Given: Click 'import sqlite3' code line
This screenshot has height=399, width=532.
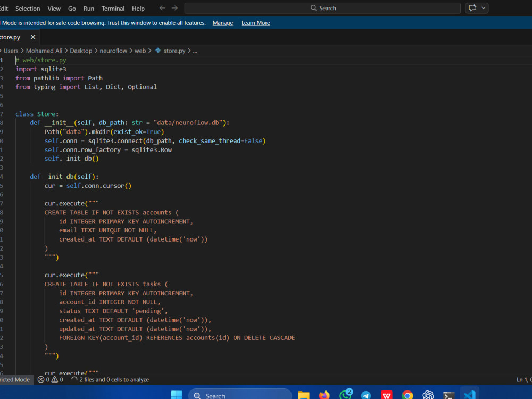Looking at the screenshot, I should tap(41, 69).
